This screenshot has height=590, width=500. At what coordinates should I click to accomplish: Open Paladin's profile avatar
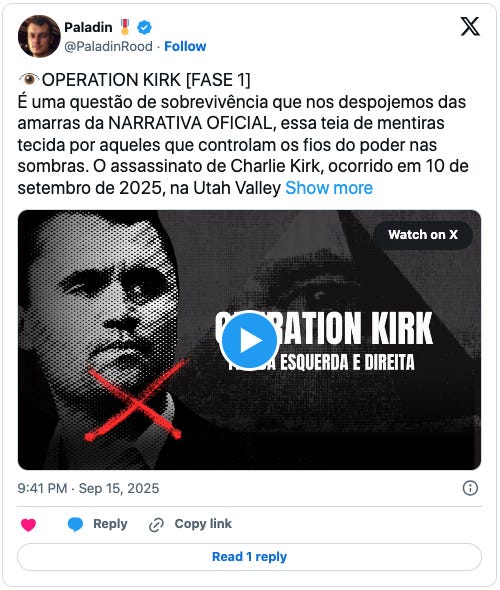[x=39, y=36]
